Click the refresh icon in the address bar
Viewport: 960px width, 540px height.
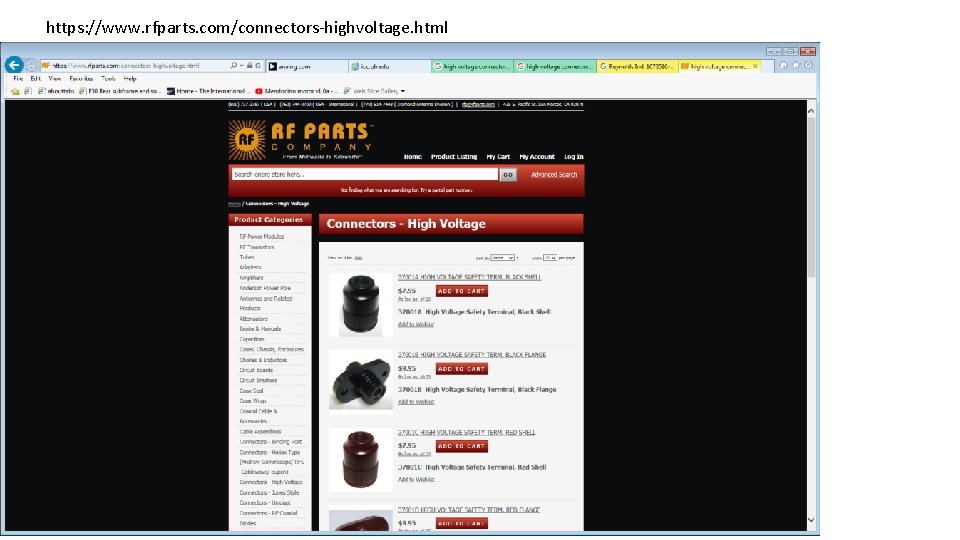click(258, 66)
